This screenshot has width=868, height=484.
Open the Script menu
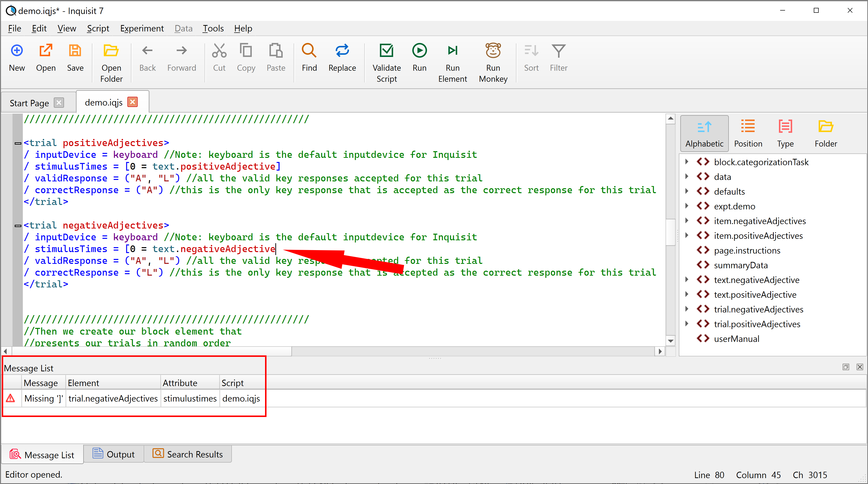[x=97, y=28]
